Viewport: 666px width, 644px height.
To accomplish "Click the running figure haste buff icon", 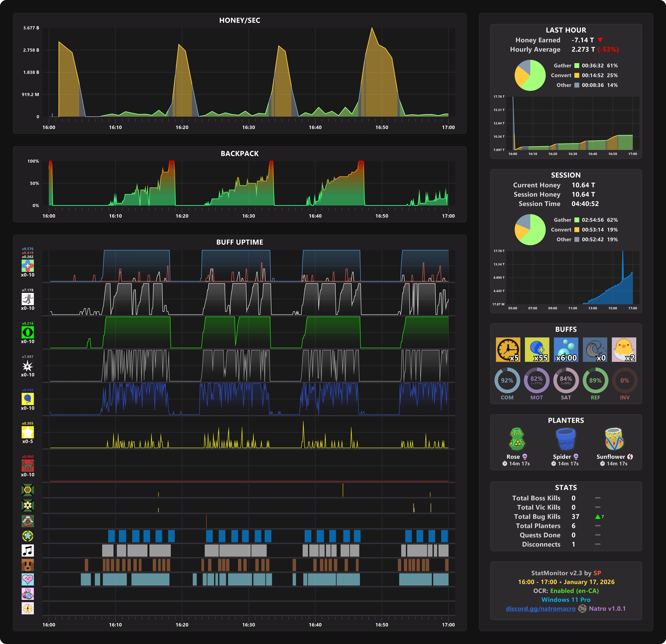I will pos(28,299).
